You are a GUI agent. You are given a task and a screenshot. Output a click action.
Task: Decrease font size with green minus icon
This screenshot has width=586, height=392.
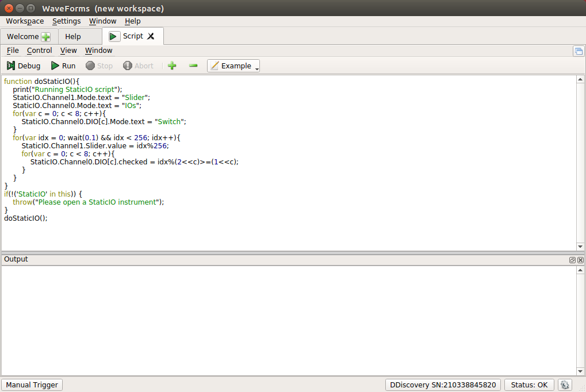193,66
